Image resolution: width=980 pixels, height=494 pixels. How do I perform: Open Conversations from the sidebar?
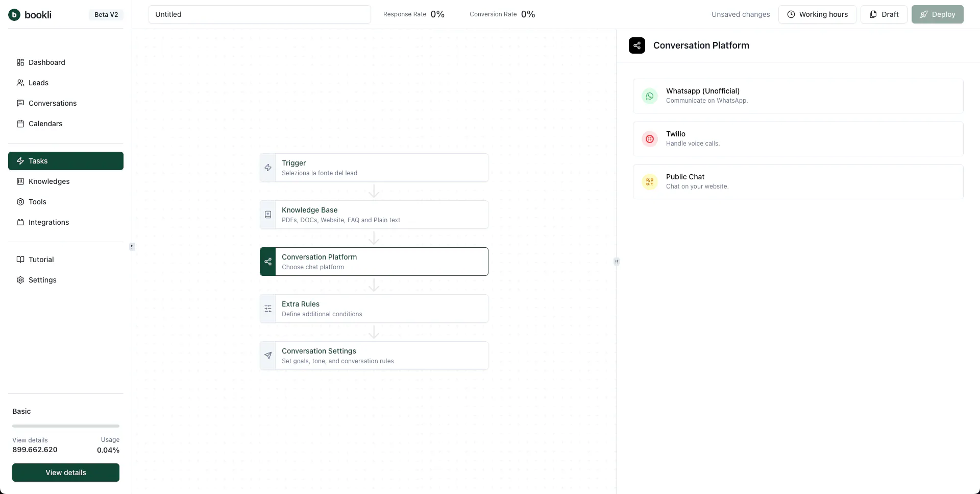tap(66, 103)
